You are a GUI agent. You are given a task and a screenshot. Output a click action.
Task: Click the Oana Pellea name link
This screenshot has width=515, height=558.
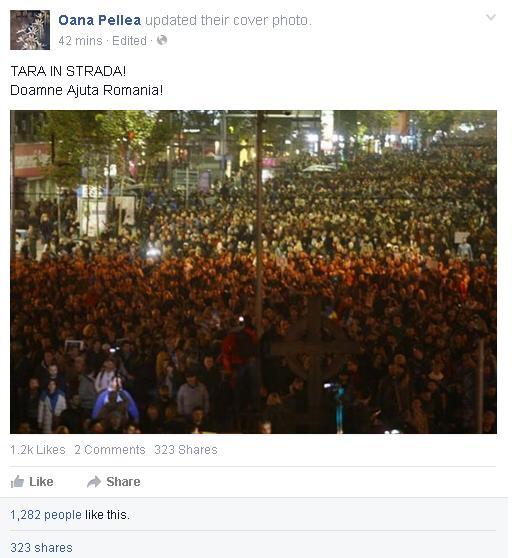[99, 20]
